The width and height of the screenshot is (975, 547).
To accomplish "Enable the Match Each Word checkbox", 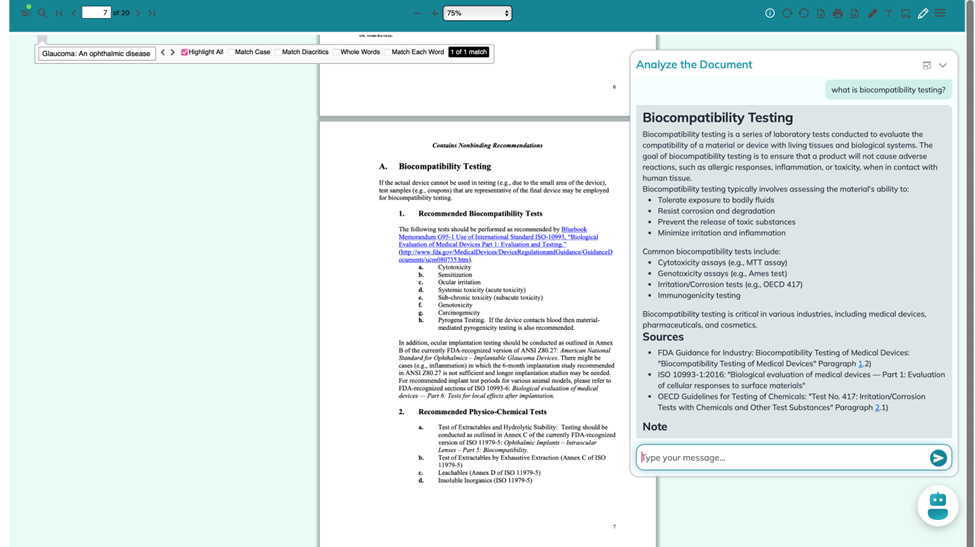I will click(x=387, y=52).
